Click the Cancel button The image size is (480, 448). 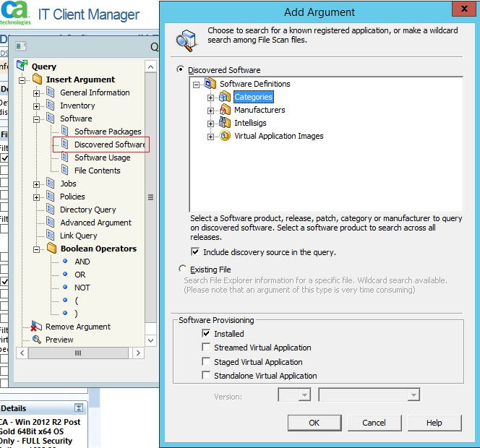coord(374,423)
